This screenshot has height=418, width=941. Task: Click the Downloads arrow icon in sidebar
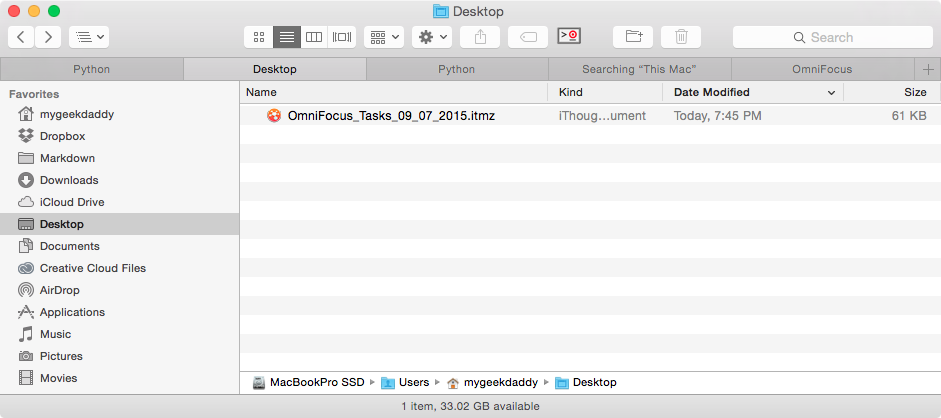26,180
